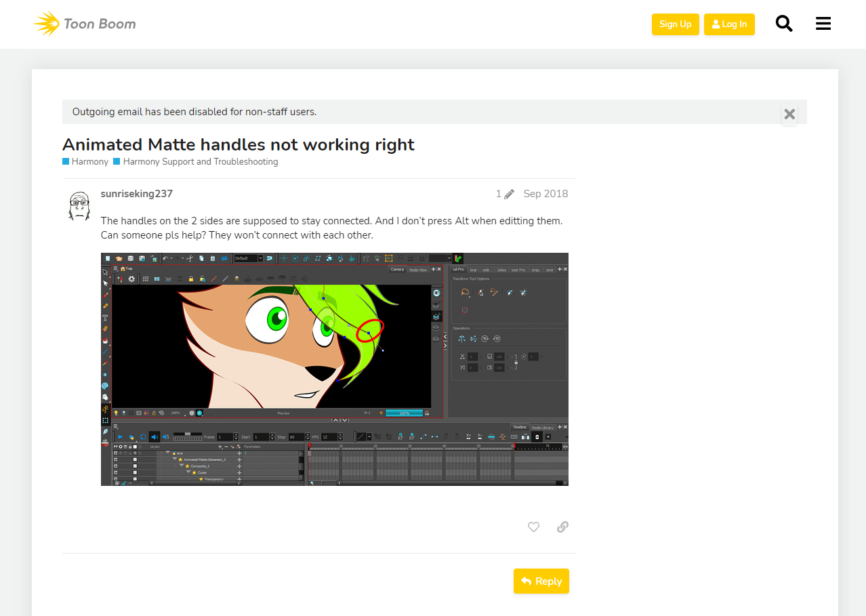866x616 pixels.
Task: Click the Toon Boom logo
Action: tap(85, 24)
